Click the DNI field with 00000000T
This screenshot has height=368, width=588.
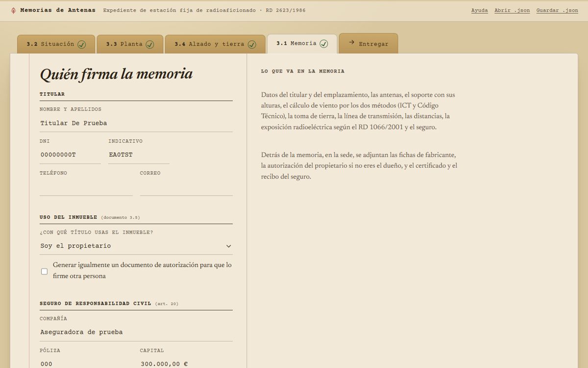[x=70, y=155]
